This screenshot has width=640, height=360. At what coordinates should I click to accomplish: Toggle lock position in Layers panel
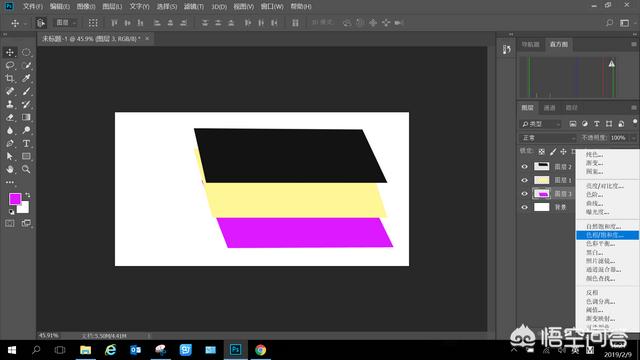click(x=564, y=151)
